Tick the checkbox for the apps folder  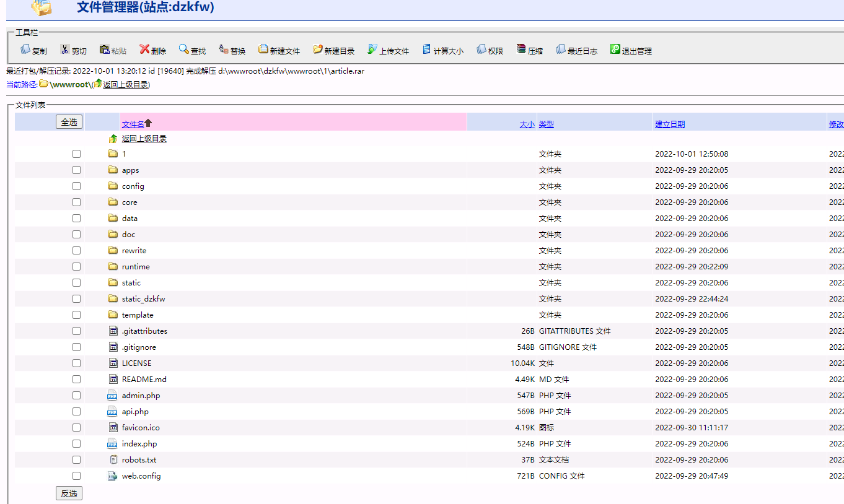pos(76,170)
